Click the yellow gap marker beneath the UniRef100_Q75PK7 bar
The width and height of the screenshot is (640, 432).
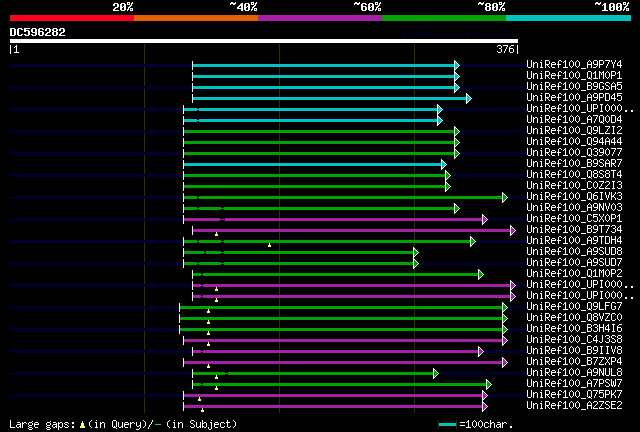(x=200, y=399)
